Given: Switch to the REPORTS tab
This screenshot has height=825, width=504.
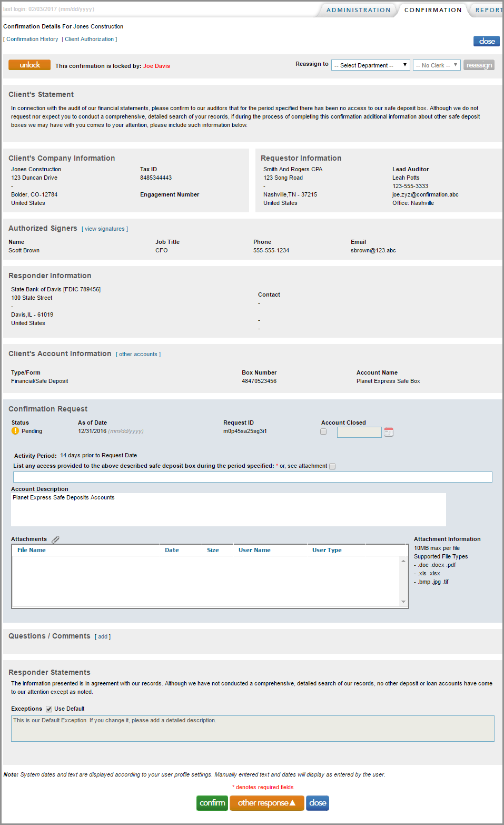Looking at the screenshot, I should pos(488,9).
